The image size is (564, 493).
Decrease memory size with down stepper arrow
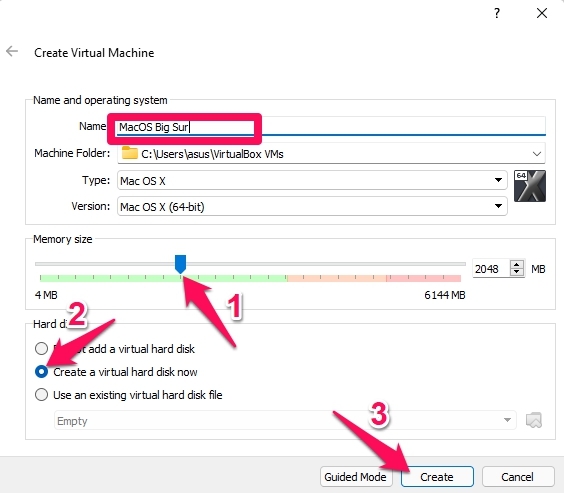click(x=517, y=272)
